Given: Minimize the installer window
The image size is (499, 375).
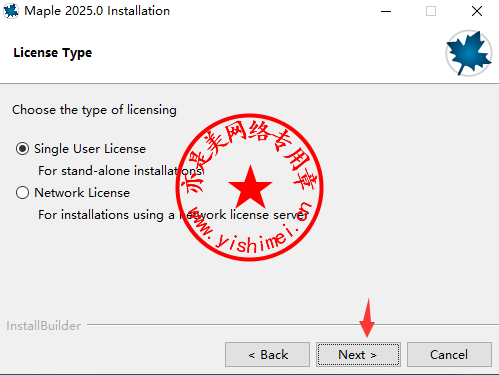Looking at the screenshot, I should click(x=386, y=11).
